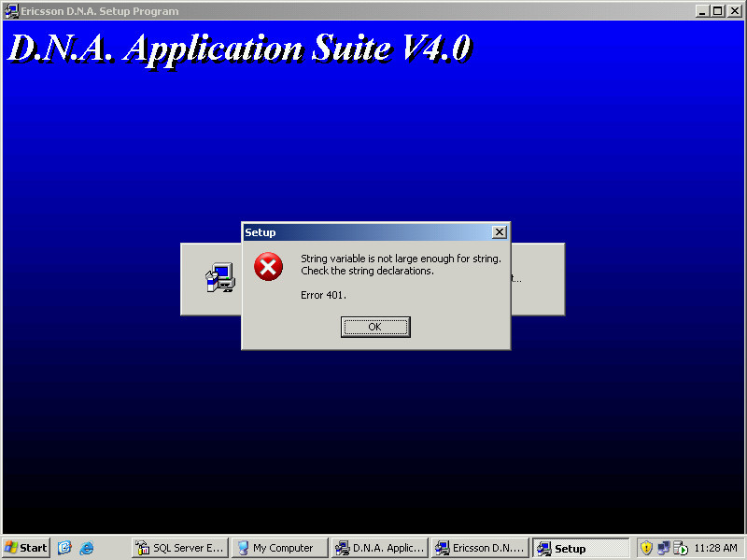Click the red error icon in the dialog

pos(268,267)
